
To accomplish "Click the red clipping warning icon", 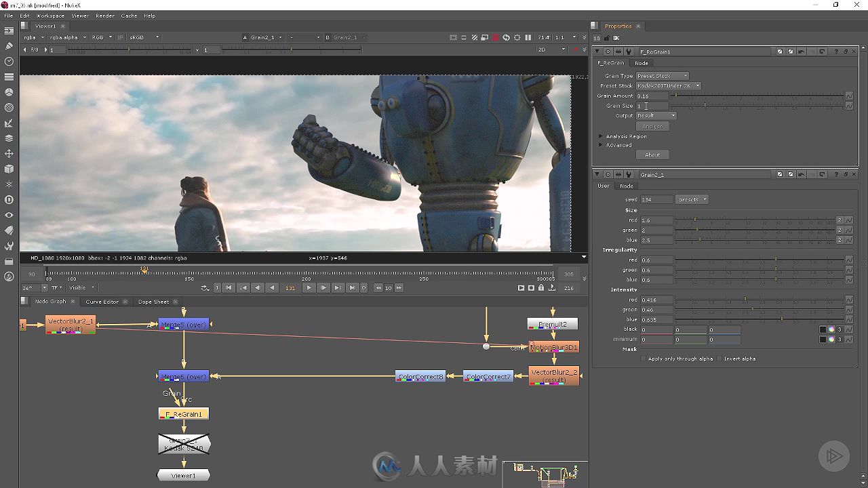I will point(496,38).
